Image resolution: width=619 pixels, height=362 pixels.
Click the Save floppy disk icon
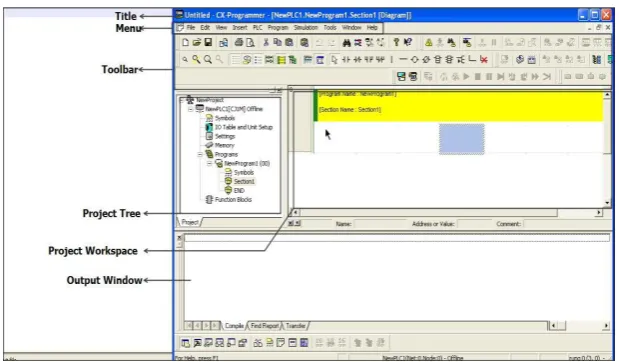(208, 43)
